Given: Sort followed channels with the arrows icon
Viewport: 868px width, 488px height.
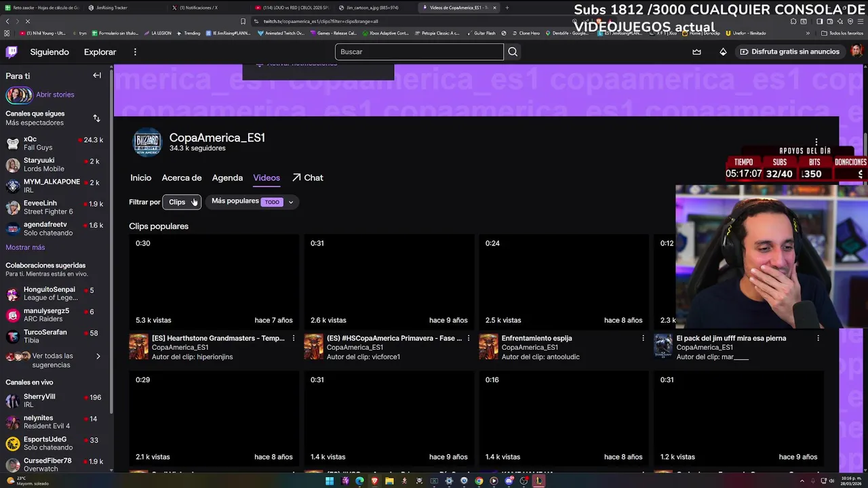Looking at the screenshot, I should pos(96,118).
